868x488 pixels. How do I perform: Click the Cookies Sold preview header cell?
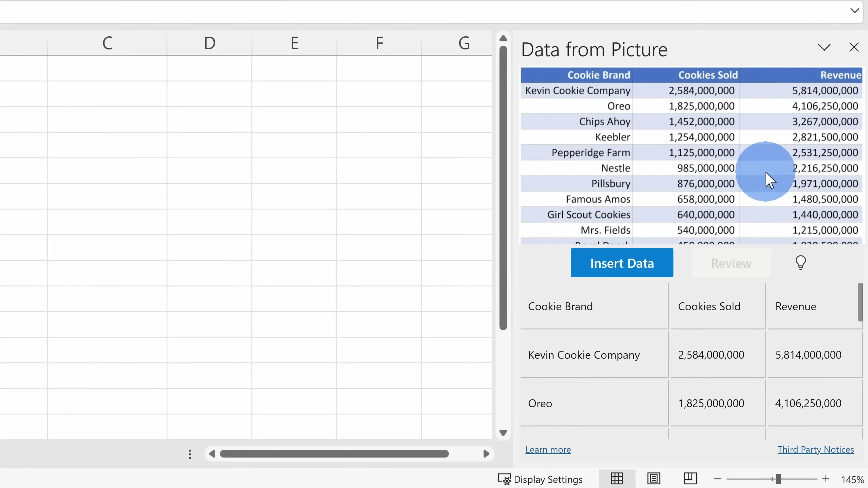click(x=718, y=306)
